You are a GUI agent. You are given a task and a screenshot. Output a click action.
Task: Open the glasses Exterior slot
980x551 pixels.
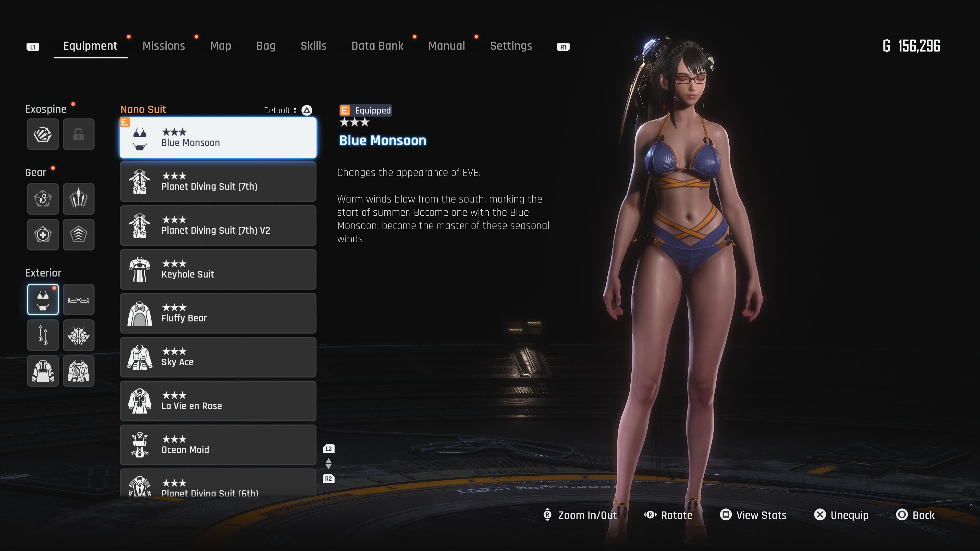click(78, 300)
